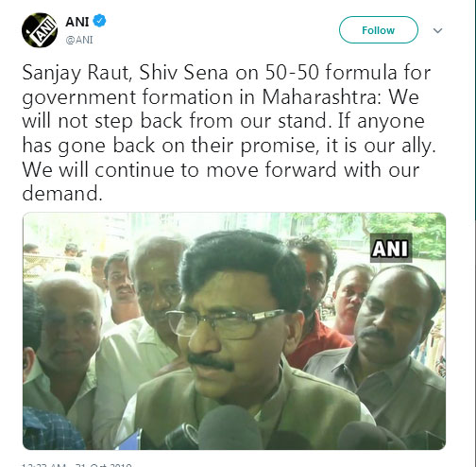Click the blue verified badge
The width and height of the screenshot is (476, 467).
100,21
